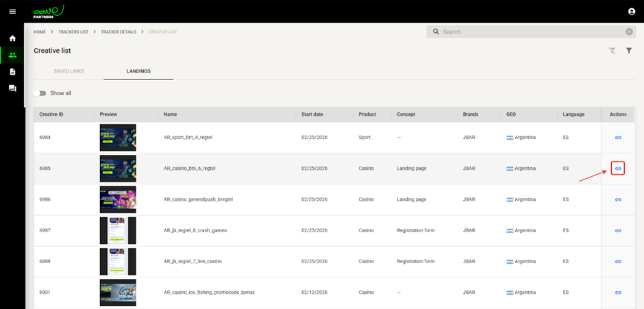Open the filter funnel icon
The image size is (644, 309).
(629, 51)
